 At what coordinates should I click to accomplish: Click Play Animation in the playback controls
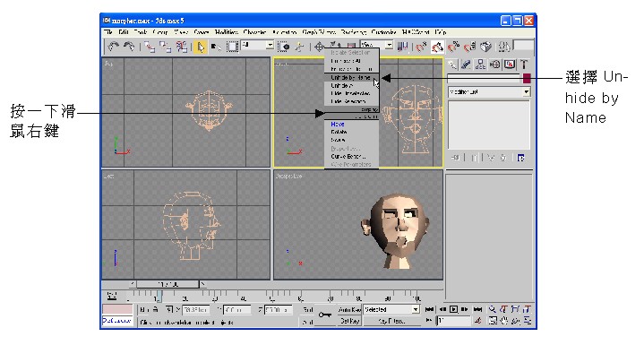453,309
